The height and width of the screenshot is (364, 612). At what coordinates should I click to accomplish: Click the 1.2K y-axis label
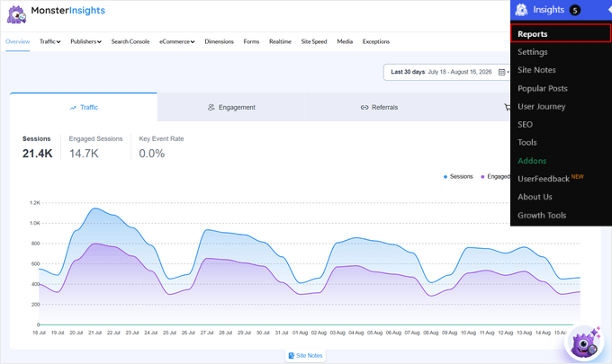(35, 202)
